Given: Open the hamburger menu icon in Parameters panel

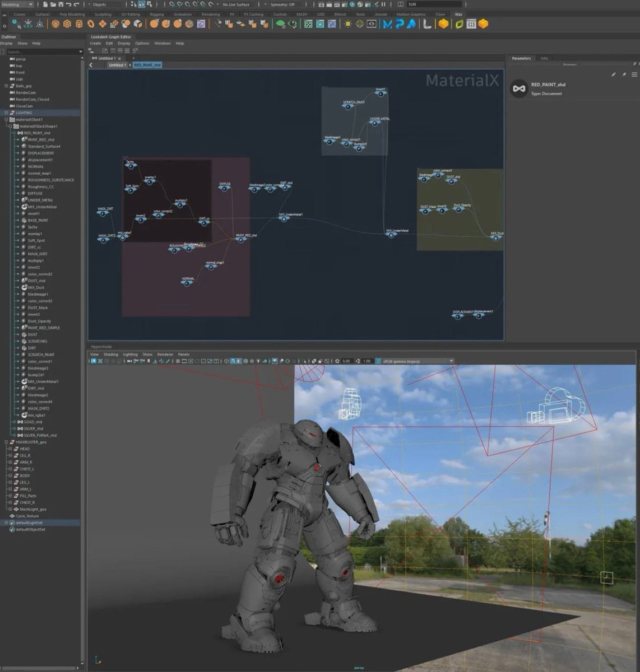Looking at the screenshot, I should point(634,74).
